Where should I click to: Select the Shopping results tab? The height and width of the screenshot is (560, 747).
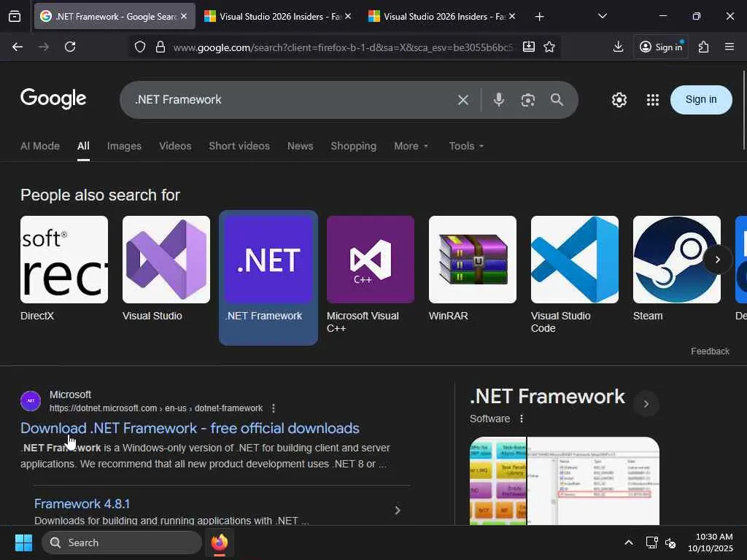354,146
